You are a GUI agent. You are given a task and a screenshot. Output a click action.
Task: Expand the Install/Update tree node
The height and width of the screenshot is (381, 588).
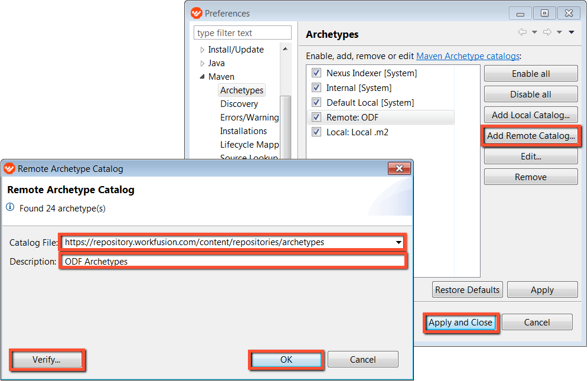tap(202, 50)
